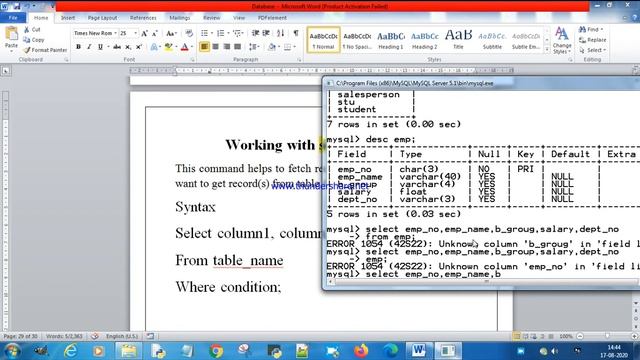Click the Replace icon
640x360 pixels.
(582, 40)
